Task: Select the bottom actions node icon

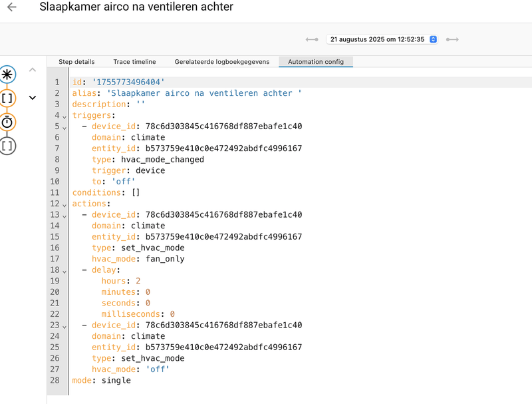Action: [7, 146]
